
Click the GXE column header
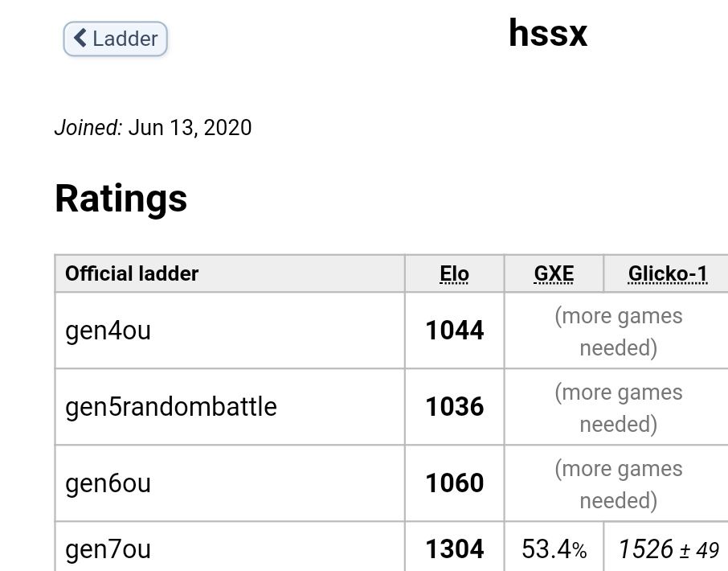[x=554, y=274]
